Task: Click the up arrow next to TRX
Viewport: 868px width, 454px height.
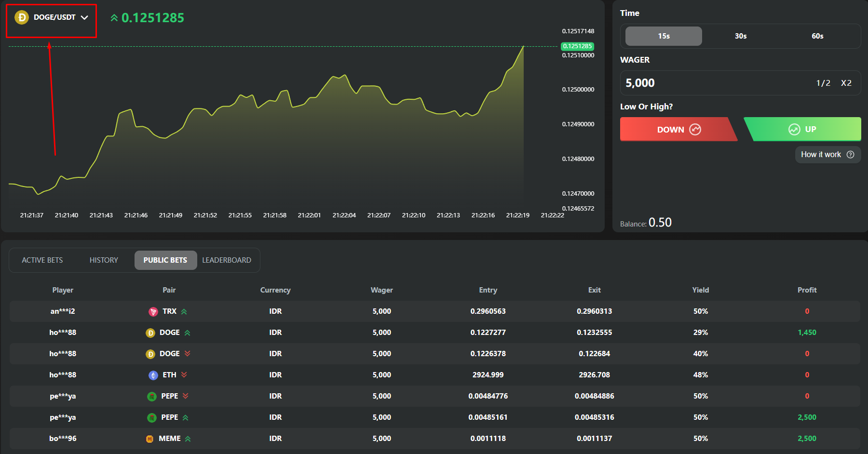Action: [x=184, y=312]
